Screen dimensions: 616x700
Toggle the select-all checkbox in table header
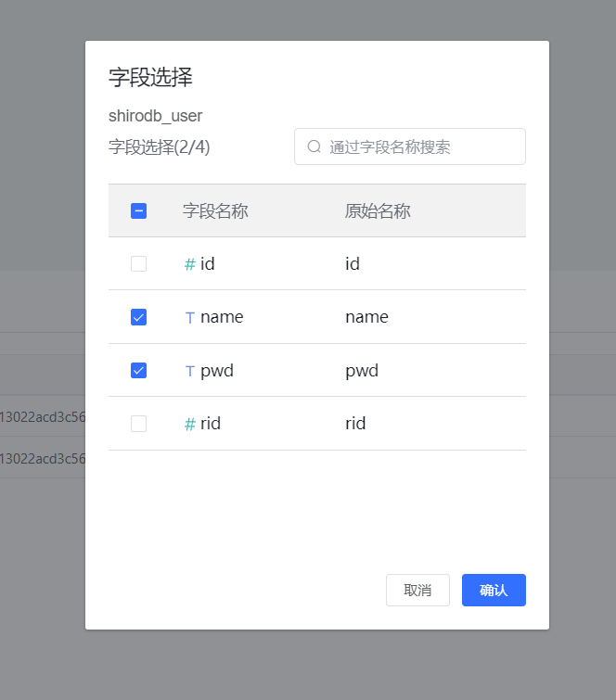tap(138, 210)
